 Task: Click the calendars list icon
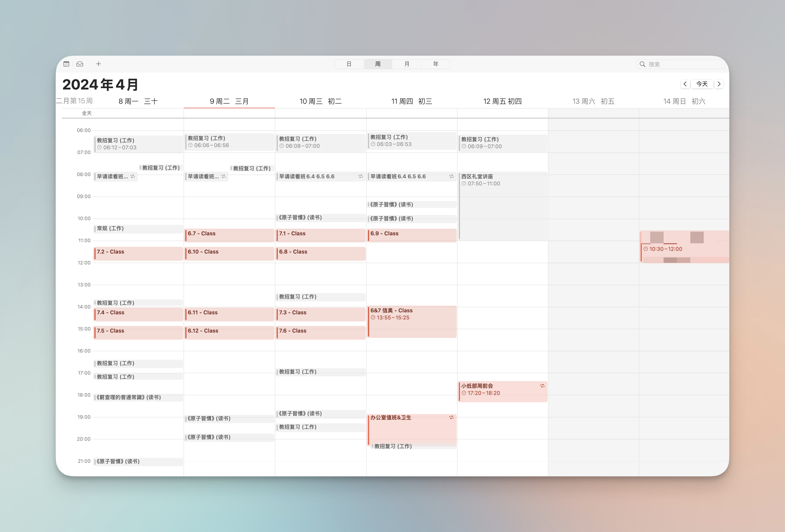[x=66, y=64]
